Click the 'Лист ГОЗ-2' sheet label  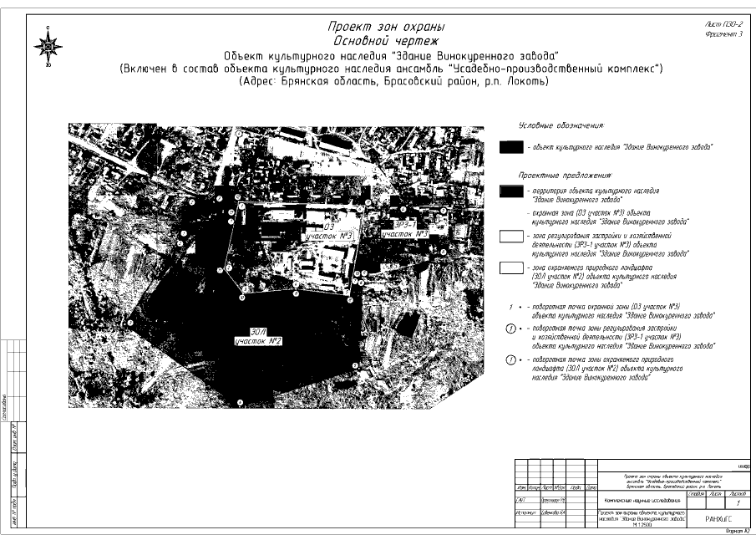(723, 25)
